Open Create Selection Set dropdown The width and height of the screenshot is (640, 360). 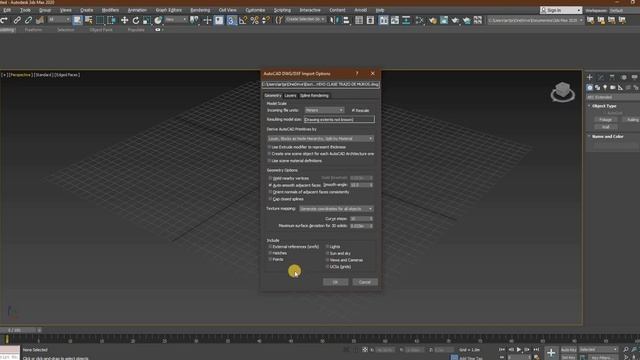point(305,20)
